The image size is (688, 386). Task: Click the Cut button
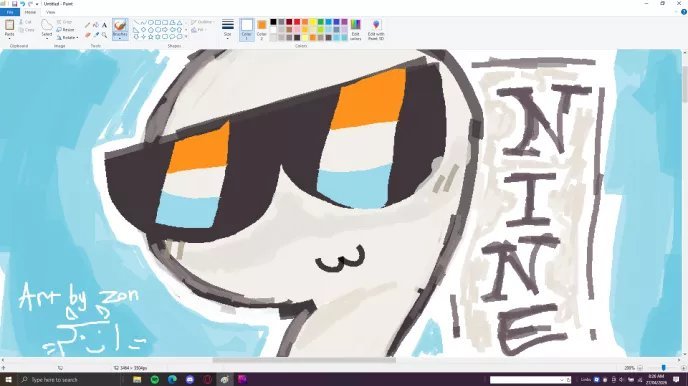pyautogui.click(x=25, y=22)
